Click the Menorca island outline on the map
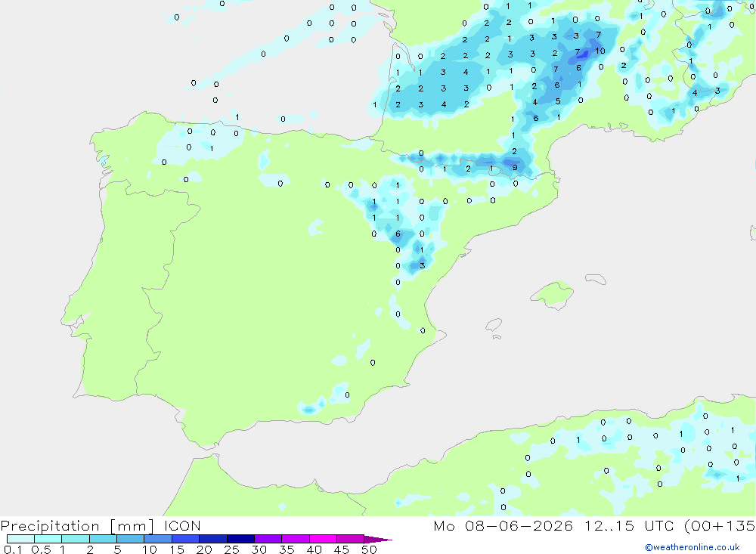756x554 pixels. pyautogui.click(x=596, y=279)
